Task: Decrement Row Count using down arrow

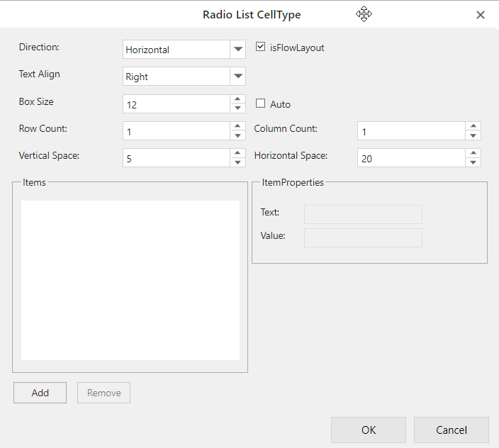Action: (237, 135)
